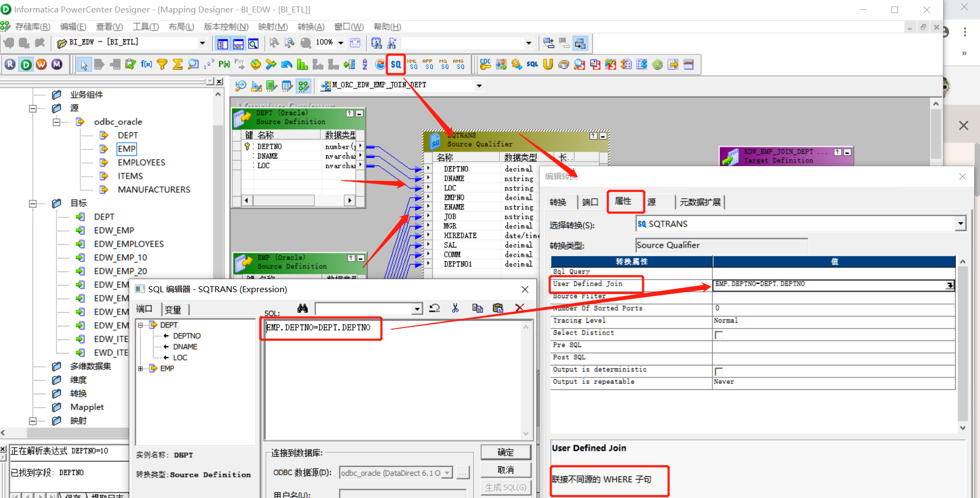
Task: Open the 100% zoom level dropdown
Action: click(x=341, y=43)
